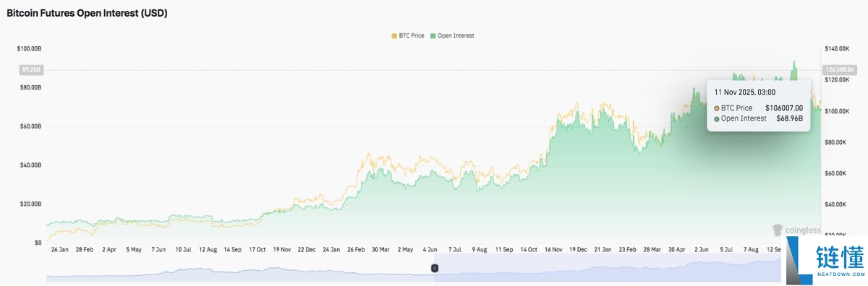Click the 89.25B axis marker label
The image size is (868, 286).
pyautogui.click(x=31, y=70)
